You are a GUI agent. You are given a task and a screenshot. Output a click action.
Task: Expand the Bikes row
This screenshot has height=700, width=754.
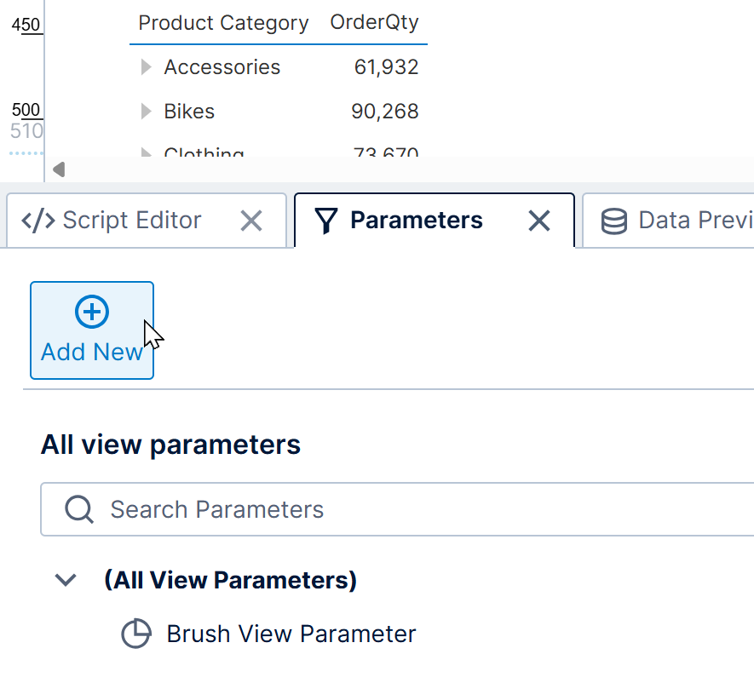[x=147, y=112]
